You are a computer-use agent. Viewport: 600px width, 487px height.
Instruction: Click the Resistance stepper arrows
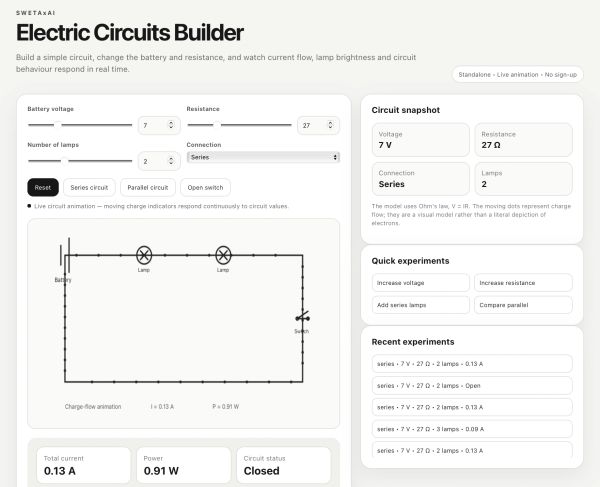[x=330, y=125]
